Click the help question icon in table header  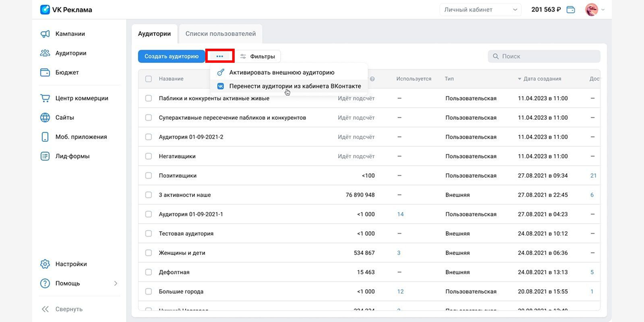(372, 79)
